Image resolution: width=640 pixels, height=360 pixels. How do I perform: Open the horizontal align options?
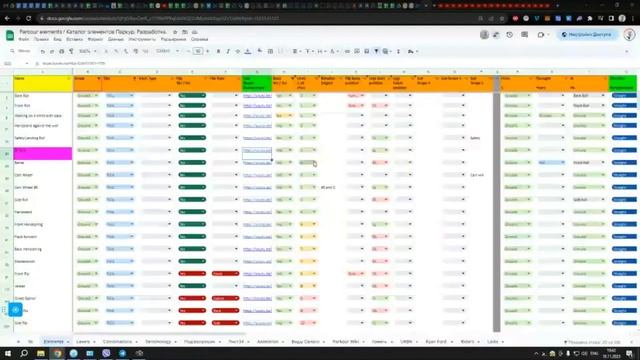click(x=296, y=51)
